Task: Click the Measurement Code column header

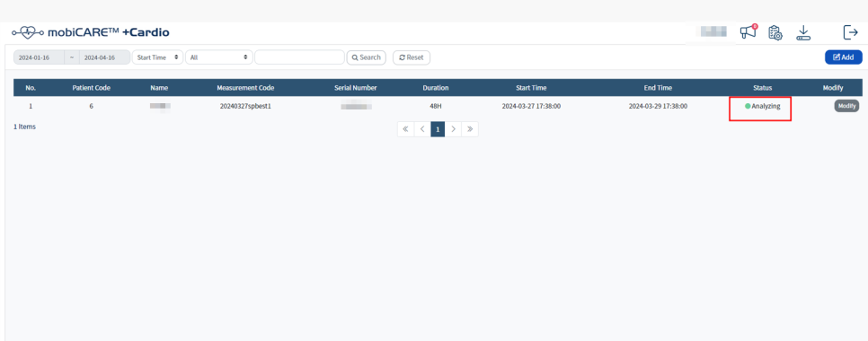Action: [x=245, y=88]
